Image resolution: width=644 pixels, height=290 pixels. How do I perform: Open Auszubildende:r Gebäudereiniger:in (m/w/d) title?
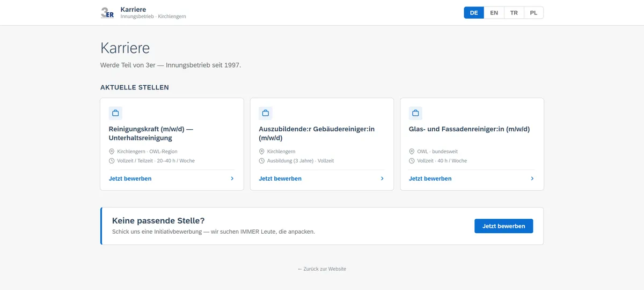pos(317,133)
